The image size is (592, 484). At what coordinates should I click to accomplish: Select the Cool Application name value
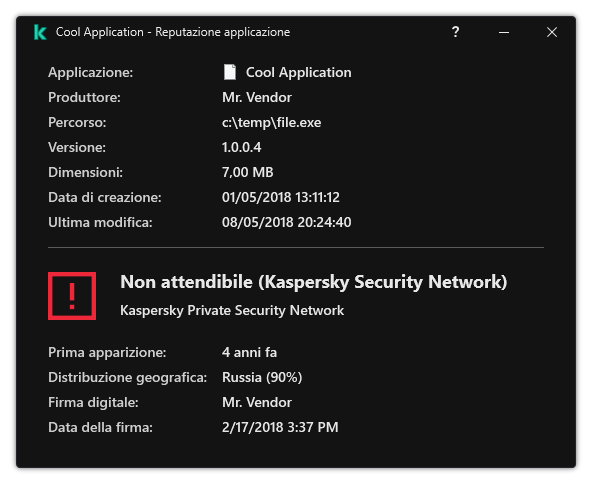(299, 72)
